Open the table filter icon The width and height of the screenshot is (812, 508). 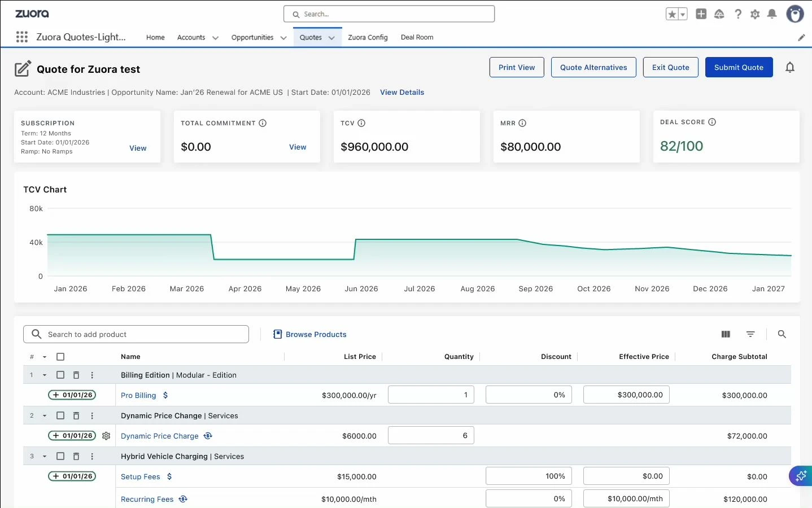click(750, 334)
